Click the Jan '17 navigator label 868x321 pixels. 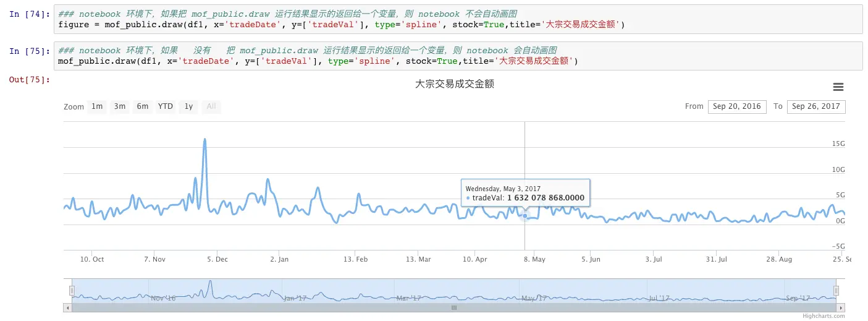pos(295,298)
